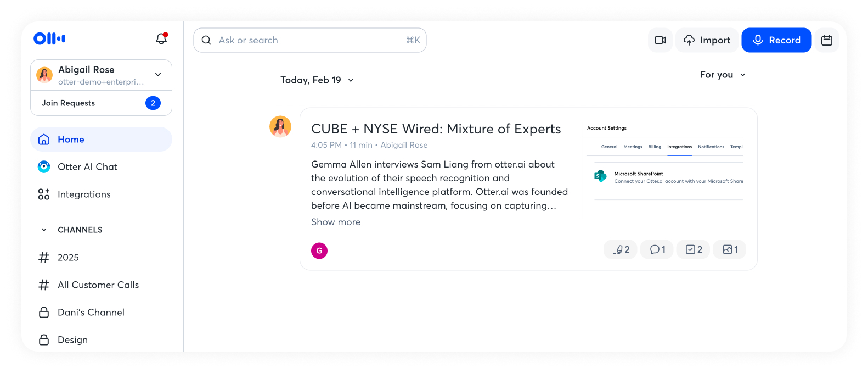Click the Import button
868x373 pixels.
(x=707, y=40)
